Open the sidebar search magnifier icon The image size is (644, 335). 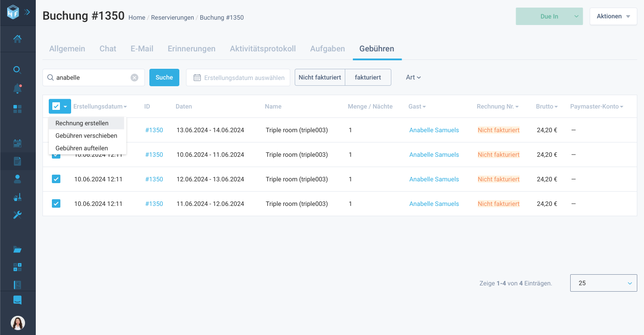pyautogui.click(x=17, y=70)
